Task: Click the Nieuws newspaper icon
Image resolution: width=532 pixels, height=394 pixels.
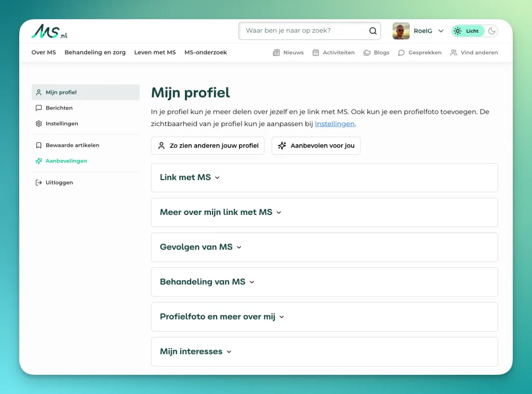Action: tap(276, 52)
